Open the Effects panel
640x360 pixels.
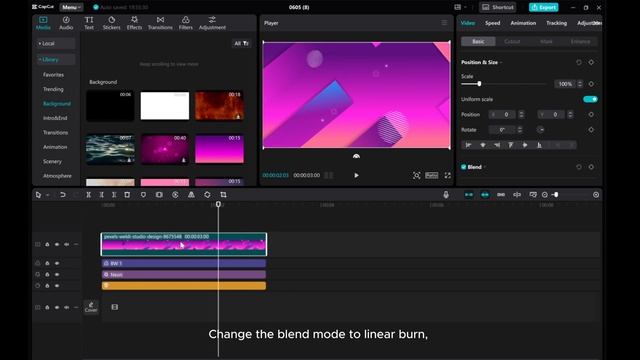[x=134, y=23]
